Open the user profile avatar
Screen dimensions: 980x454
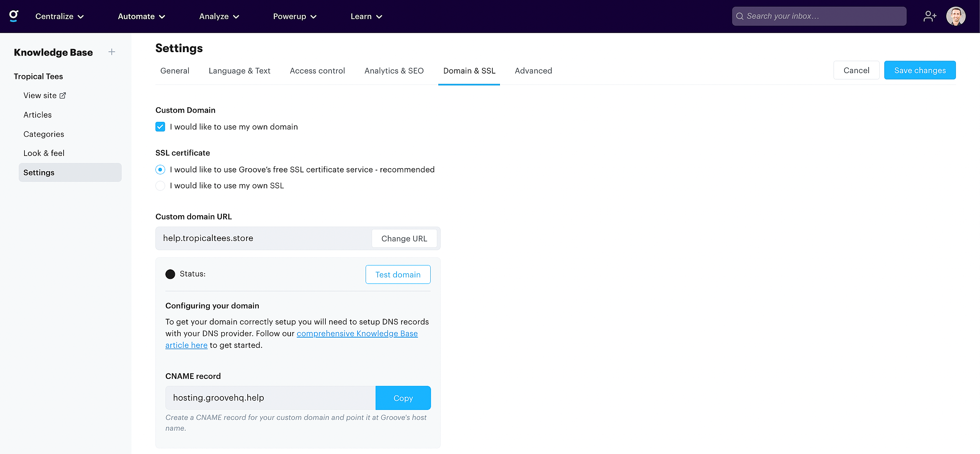coord(955,16)
